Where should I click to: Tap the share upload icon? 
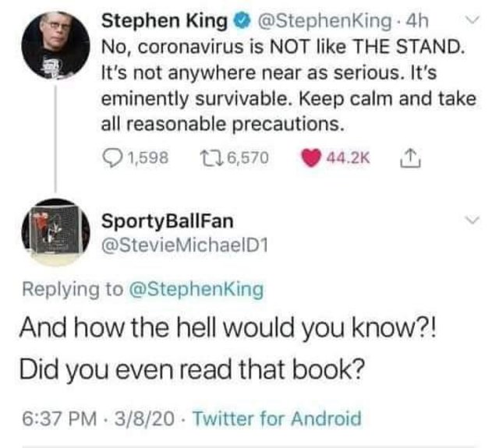[x=410, y=157]
